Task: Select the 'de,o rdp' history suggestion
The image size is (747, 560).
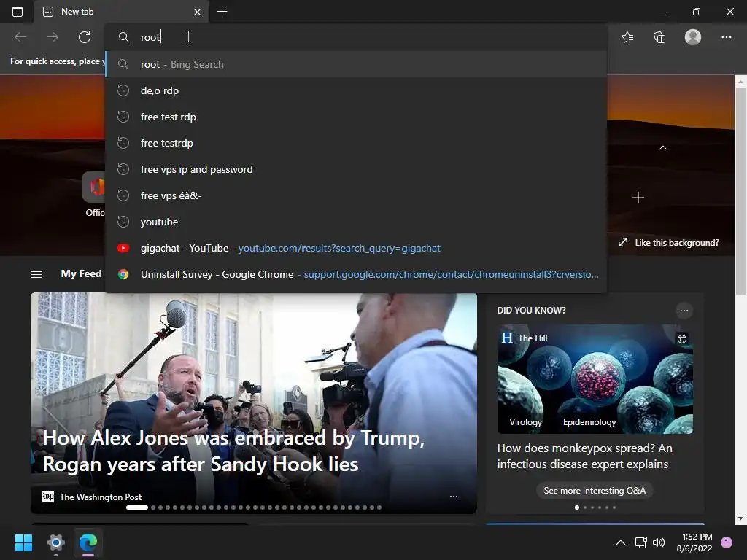Action: pos(355,90)
